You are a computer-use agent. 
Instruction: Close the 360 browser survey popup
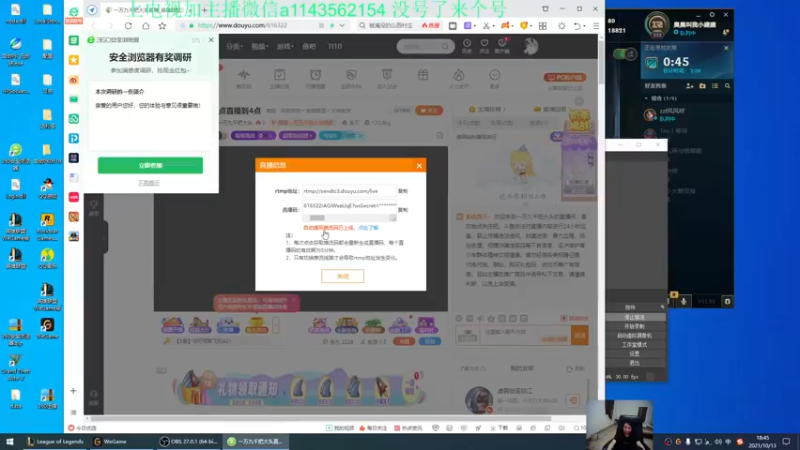point(211,40)
